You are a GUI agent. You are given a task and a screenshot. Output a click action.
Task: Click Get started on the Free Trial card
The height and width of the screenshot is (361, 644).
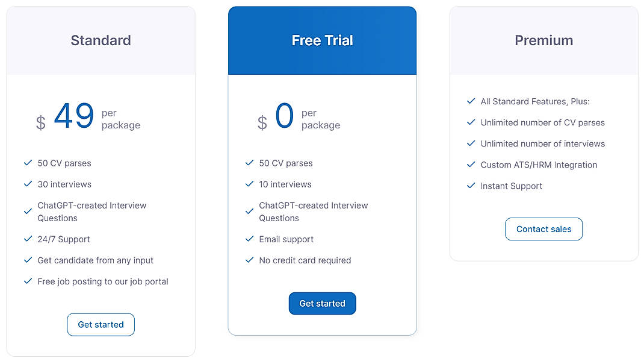(322, 303)
